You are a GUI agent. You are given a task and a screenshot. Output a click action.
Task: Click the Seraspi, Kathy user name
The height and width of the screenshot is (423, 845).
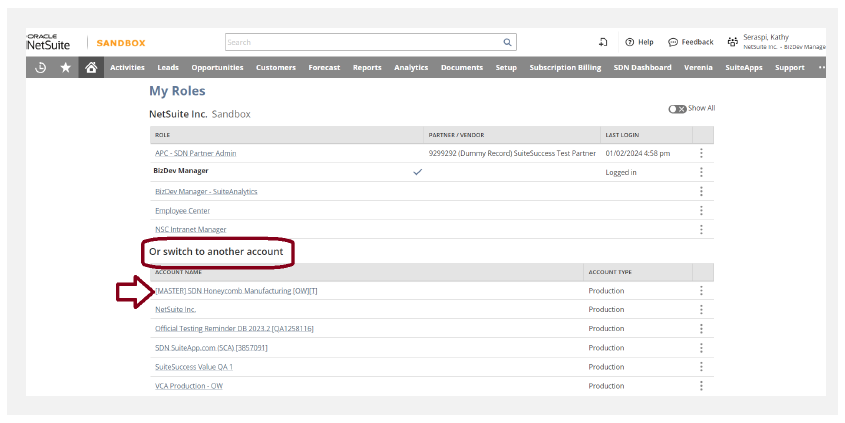pos(766,37)
